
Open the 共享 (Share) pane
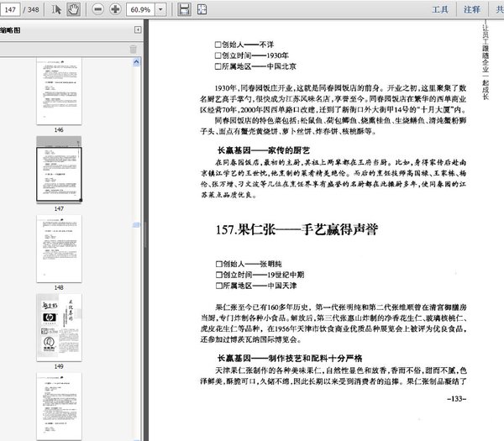click(497, 9)
